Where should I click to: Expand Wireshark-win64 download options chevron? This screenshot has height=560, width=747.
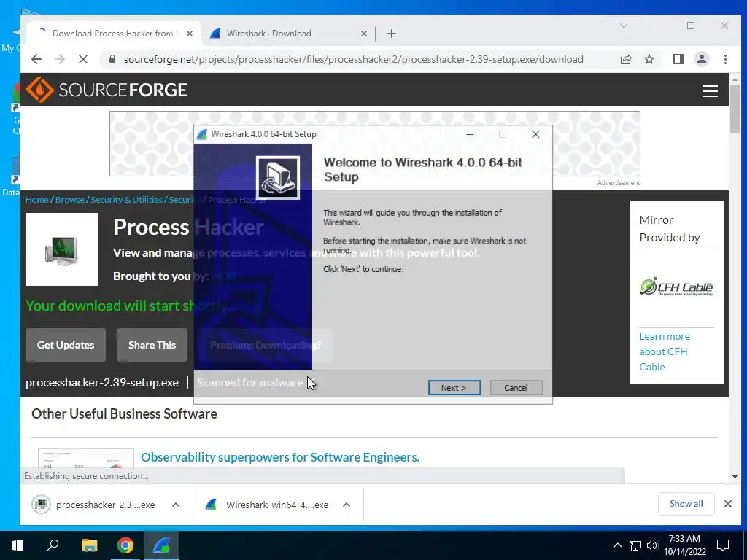(x=347, y=505)
